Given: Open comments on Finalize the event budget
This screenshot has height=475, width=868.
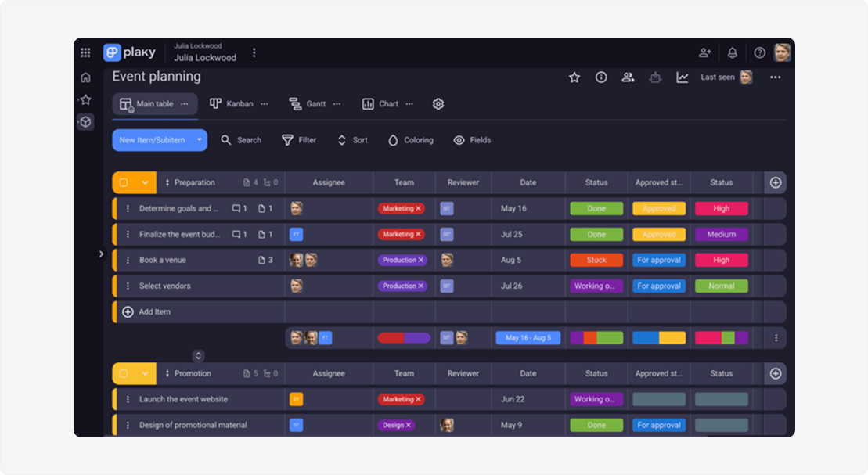Looking at the screenshot, I should (240, 234).
